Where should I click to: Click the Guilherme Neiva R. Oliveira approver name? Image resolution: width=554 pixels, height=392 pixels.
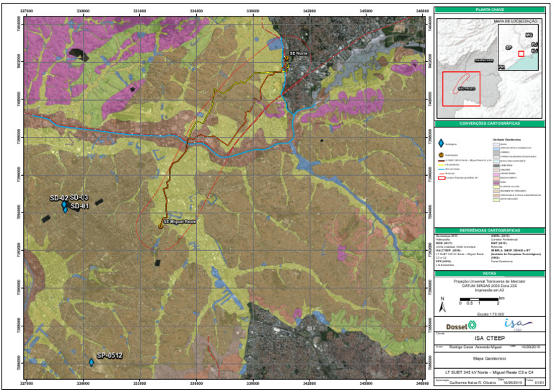(x=472, y=383)
